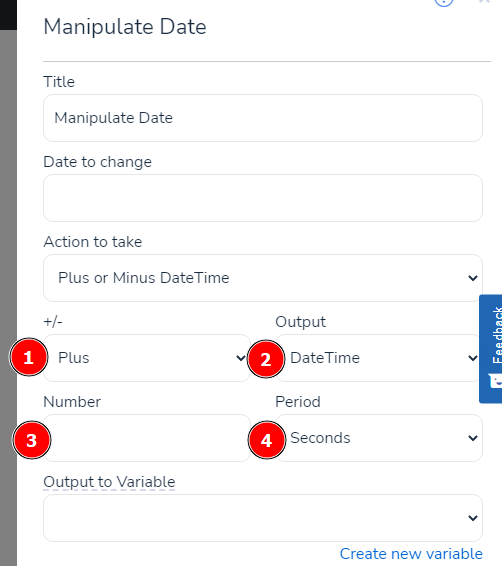Open the Plus dropdown under +/-
The width and height of the screenshot is (502, 566).
(x=147, y=358)
